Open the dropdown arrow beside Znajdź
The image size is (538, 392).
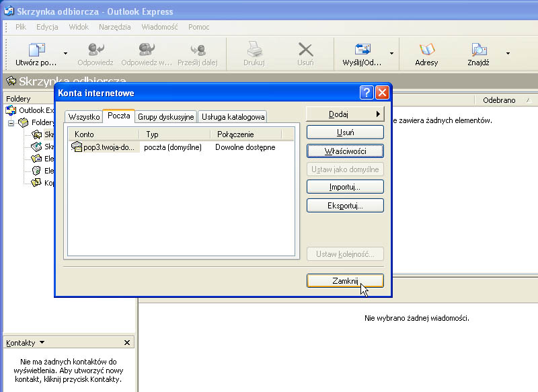coord(508,54)
